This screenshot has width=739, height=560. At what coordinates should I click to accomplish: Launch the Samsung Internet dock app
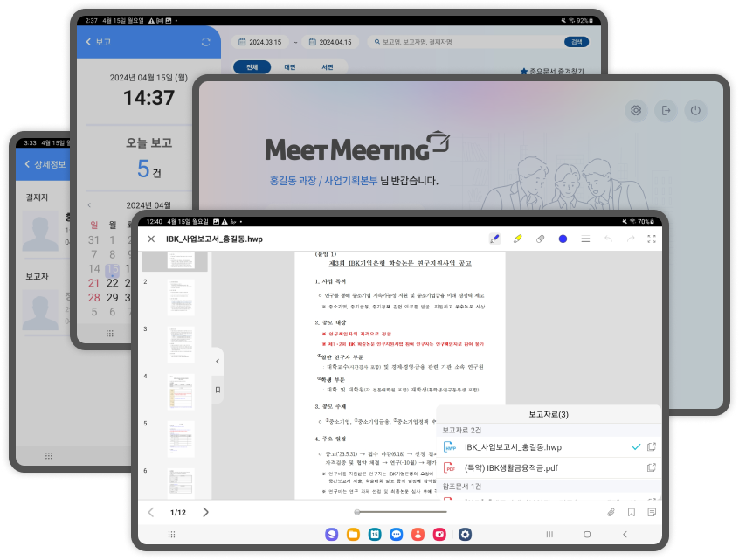[x=332, y=534]
